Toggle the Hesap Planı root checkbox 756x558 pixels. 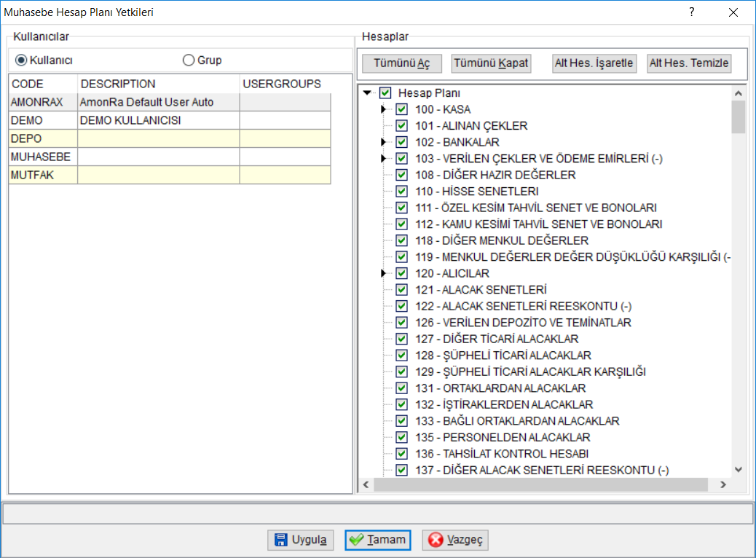[x=385, y=93]
